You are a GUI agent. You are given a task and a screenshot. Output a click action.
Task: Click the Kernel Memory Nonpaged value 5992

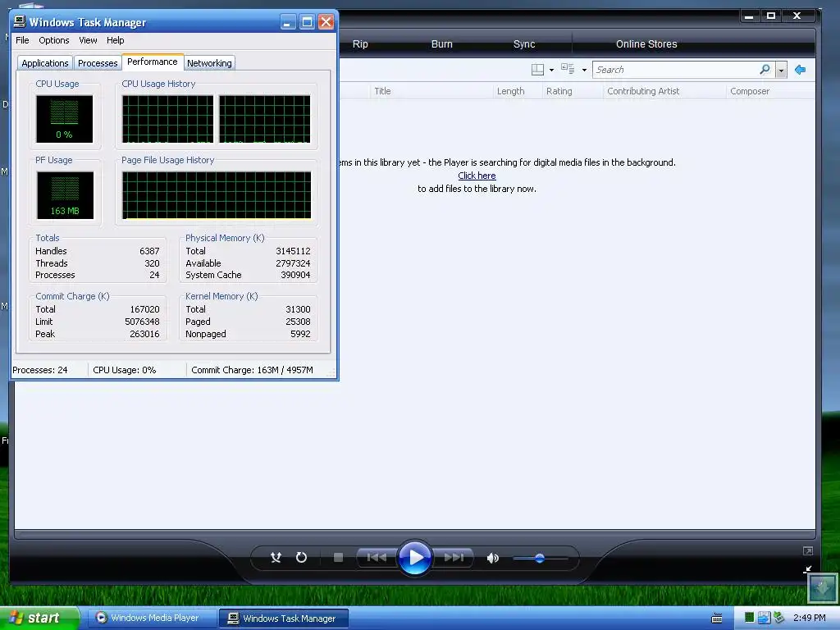click(x=300, y=334)
